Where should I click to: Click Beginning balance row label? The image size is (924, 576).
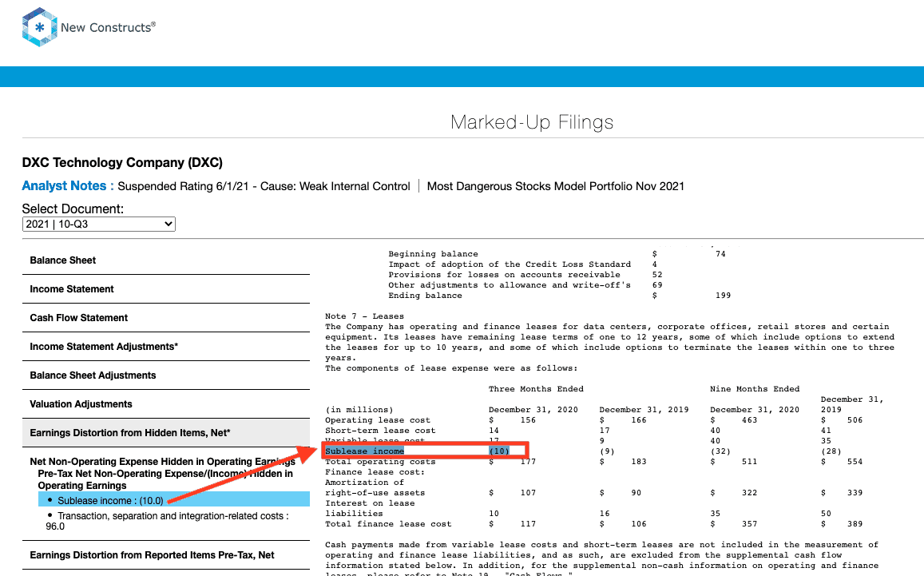pyautogui.click(x=433, y=254)
